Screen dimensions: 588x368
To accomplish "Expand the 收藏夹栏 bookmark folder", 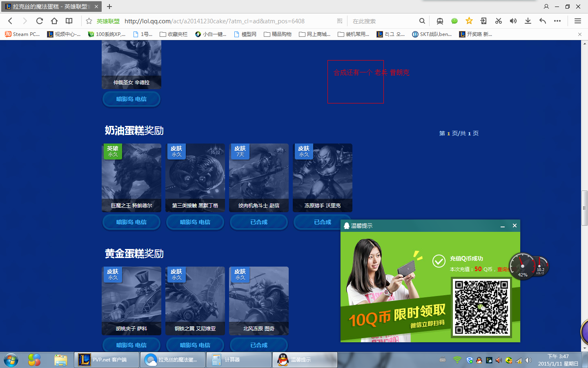I will [174, 34].
